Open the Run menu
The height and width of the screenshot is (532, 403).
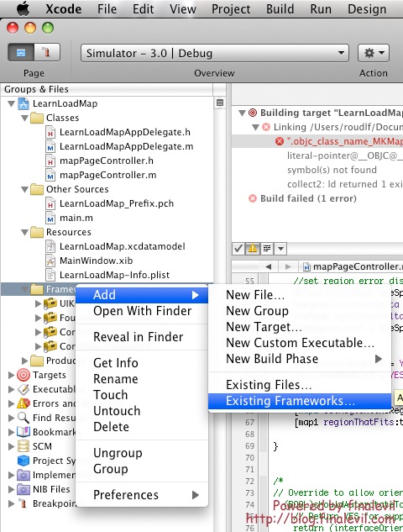click(x=321, y=9)
